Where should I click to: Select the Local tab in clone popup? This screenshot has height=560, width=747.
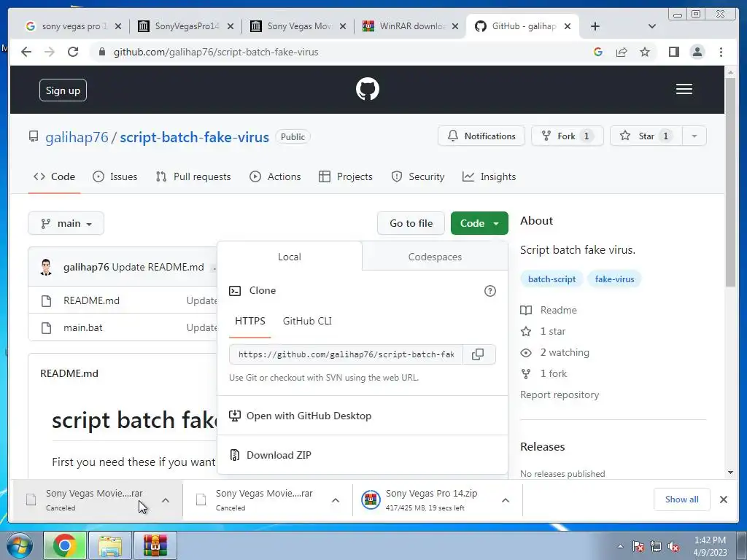click(289, 257)
